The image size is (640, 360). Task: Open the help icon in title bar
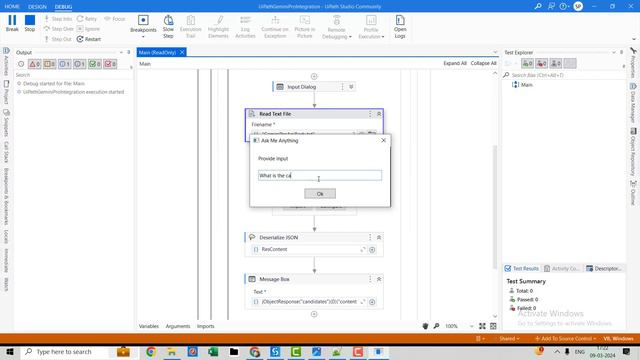coord(564,6)
